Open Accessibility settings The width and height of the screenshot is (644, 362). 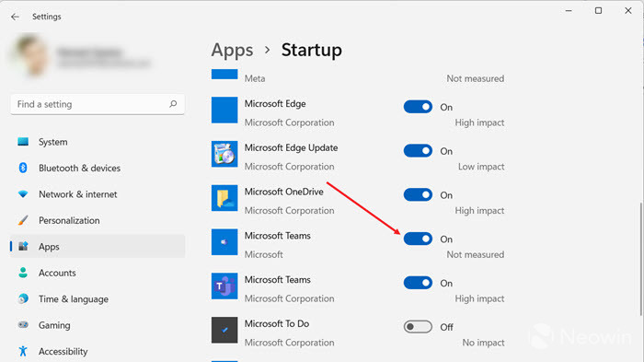click(x=98, y=351)
